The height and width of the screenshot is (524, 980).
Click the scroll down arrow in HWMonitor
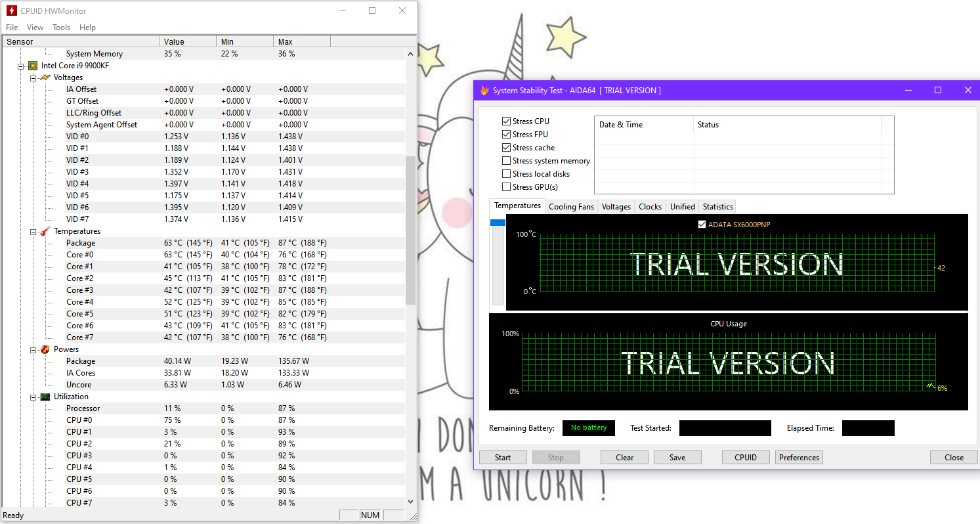411,502
